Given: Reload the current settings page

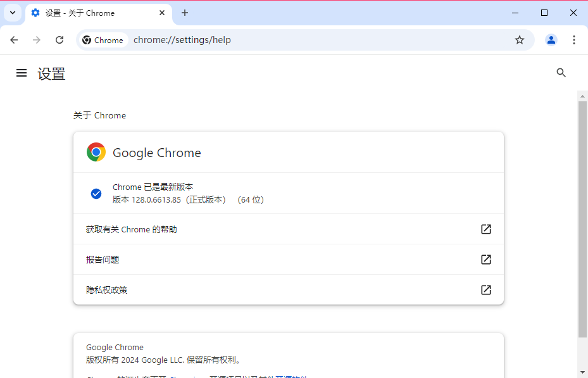Looking at the screenshot, I should pos(59,40).
